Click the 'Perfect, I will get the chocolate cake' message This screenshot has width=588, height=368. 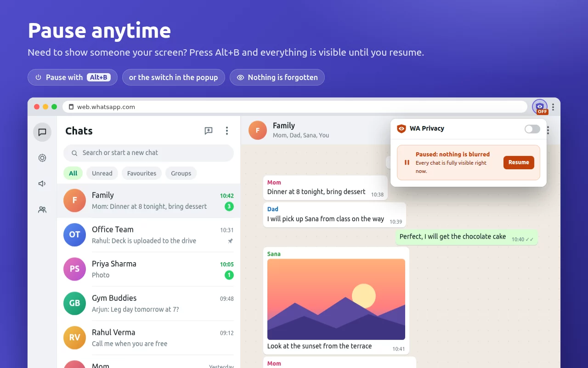(x=467, y=237)
